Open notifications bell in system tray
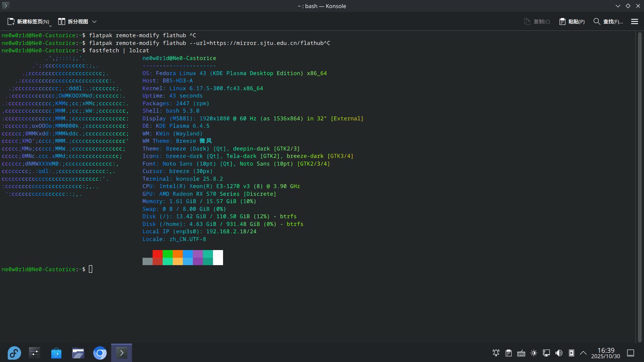644x362 pixels. 496,353
